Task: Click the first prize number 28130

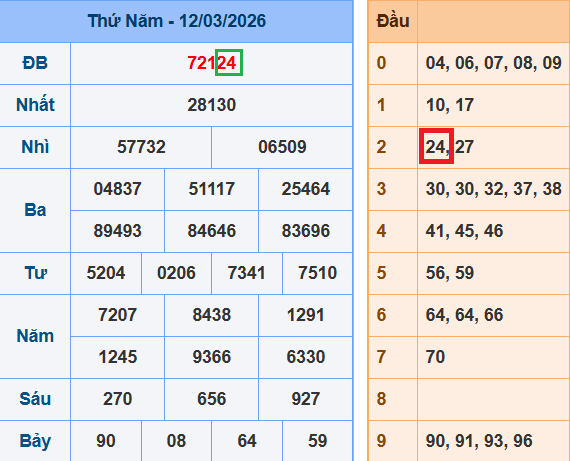Action: pos(212,105)
